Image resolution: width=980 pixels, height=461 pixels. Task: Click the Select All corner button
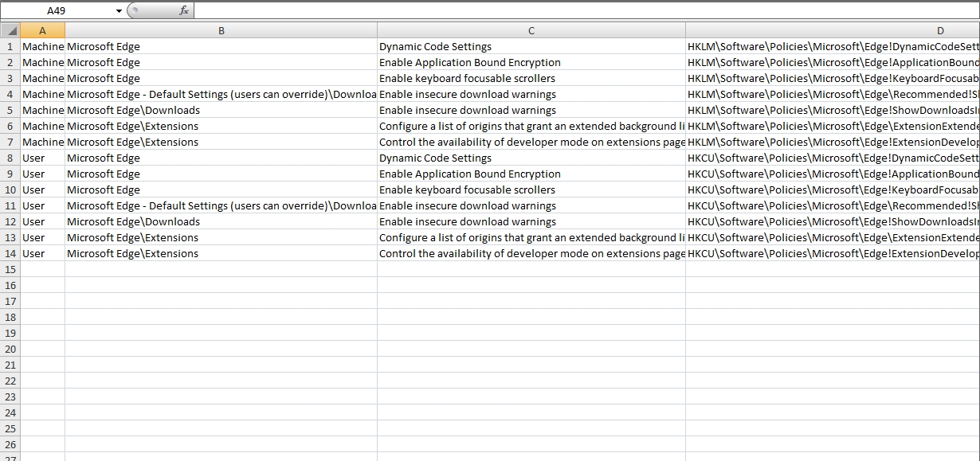click(10, 30)
